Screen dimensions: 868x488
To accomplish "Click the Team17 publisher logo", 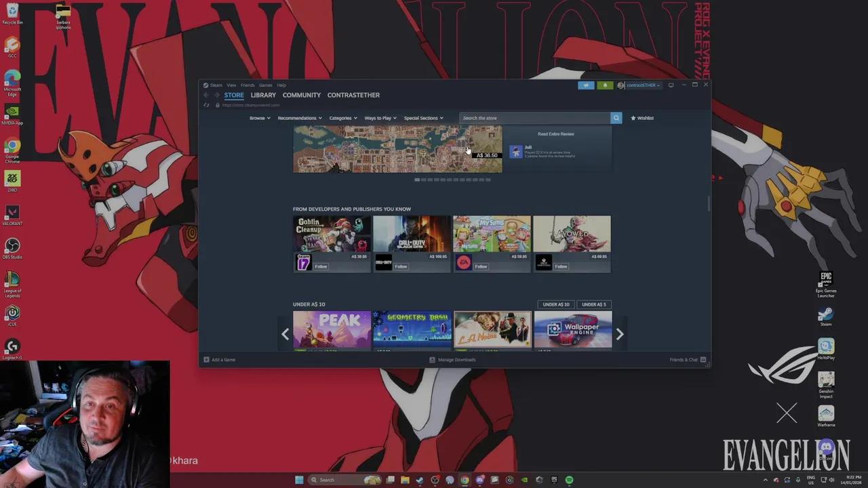I will pos(303,263).
